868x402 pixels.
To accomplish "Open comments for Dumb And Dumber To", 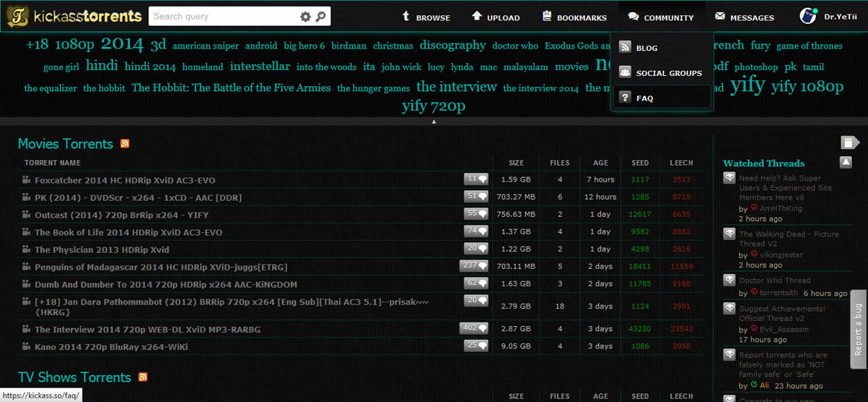I will (x=476, y=283).
